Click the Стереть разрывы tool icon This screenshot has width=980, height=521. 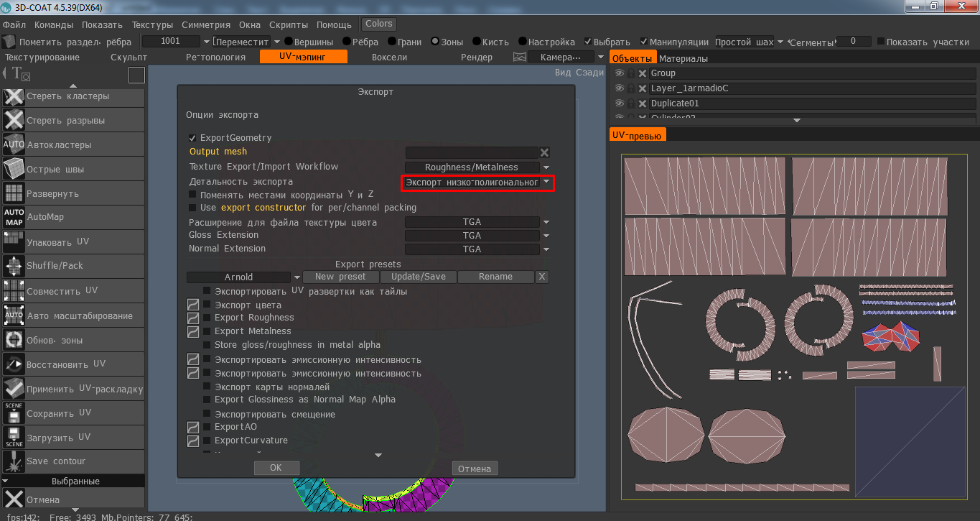pos(14,121)
